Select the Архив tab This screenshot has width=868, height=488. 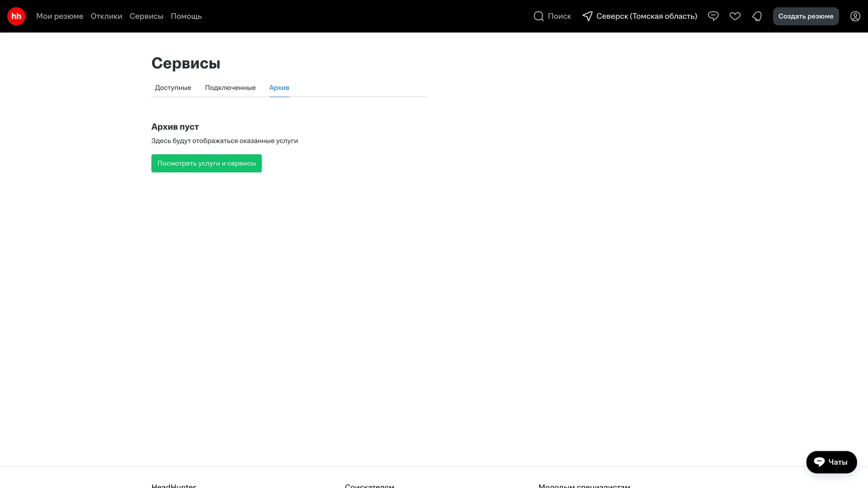coord(279,88)
